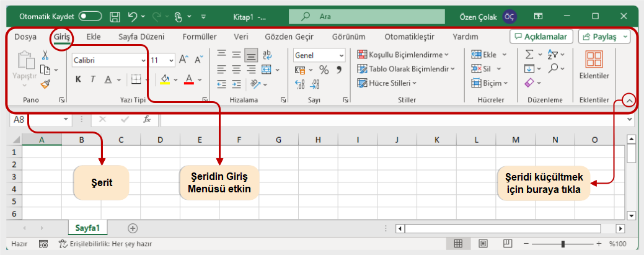Viewport: 644px width, 255px height.
Task: Click the Format Painter brush icon
Action: pos(45,84)
